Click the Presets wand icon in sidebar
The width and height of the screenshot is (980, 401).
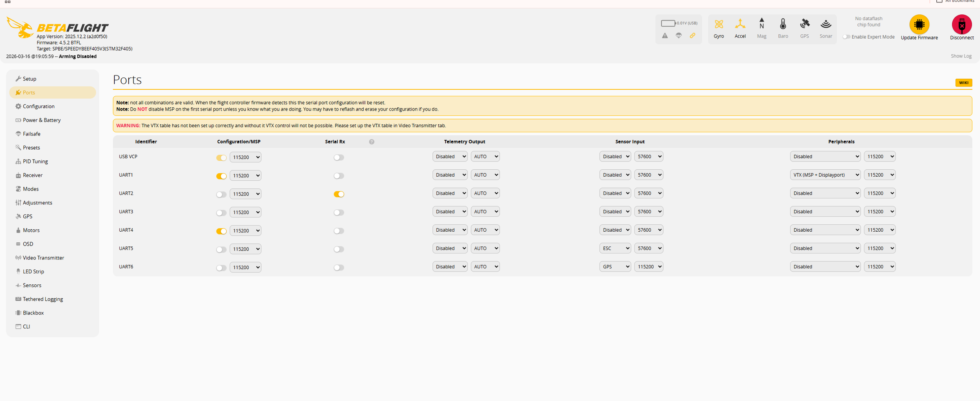[x=18, y=148]
